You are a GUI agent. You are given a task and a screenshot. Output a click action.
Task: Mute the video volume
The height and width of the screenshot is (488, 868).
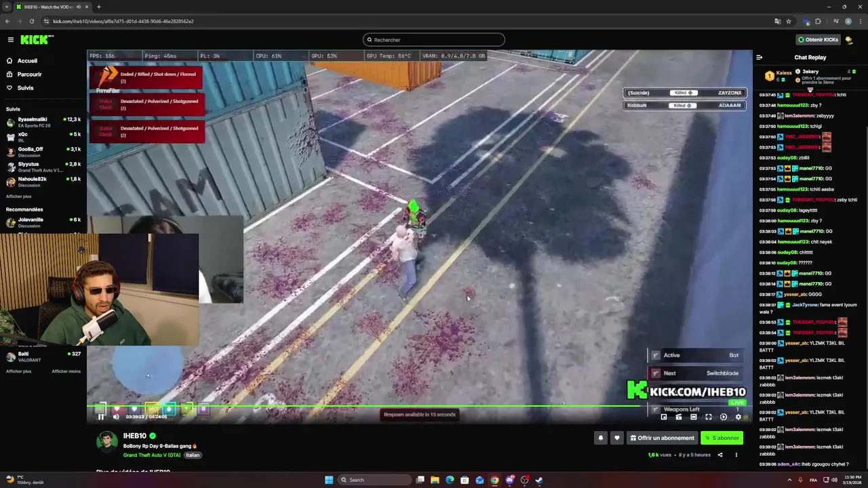pyautogui.click(x=115, y=417)
